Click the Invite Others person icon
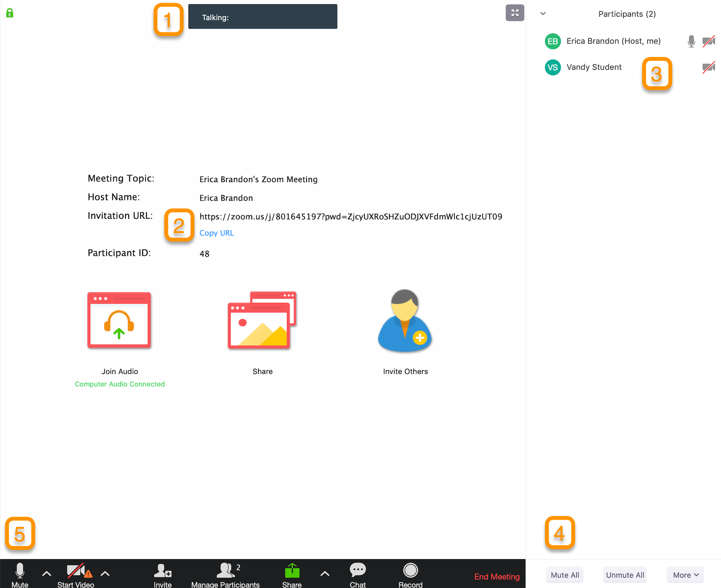Viewport: 721px width, 588px height. (405, 321)
